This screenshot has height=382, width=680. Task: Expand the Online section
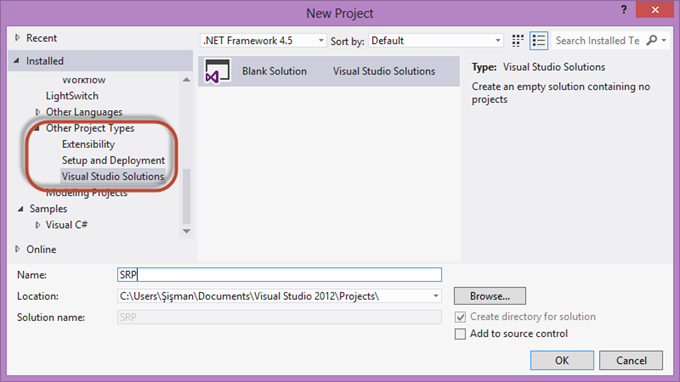(17, 249)
